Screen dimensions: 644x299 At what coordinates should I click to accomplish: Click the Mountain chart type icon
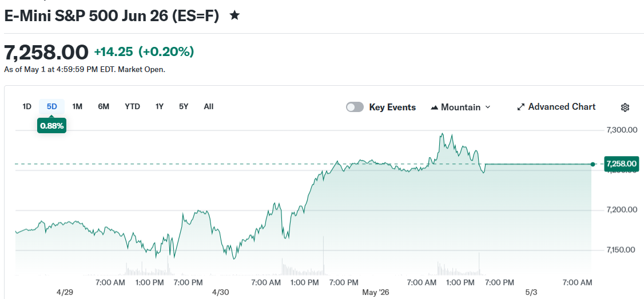pos(435,107)
